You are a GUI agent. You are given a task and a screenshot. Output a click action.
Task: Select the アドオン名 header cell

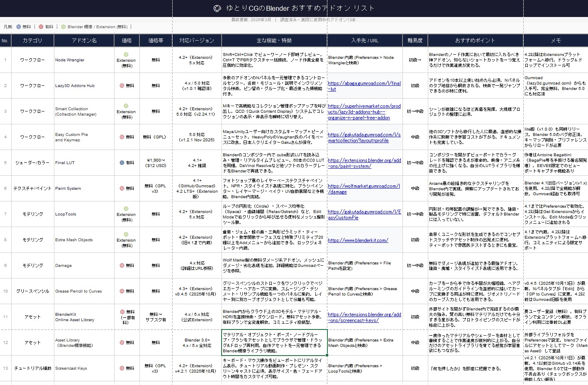(x=84, y=40)
